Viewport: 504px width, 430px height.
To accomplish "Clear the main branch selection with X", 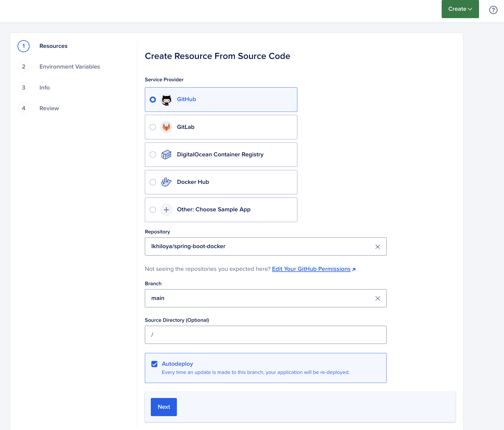I will pyautogui.click(x=378, y=299).
